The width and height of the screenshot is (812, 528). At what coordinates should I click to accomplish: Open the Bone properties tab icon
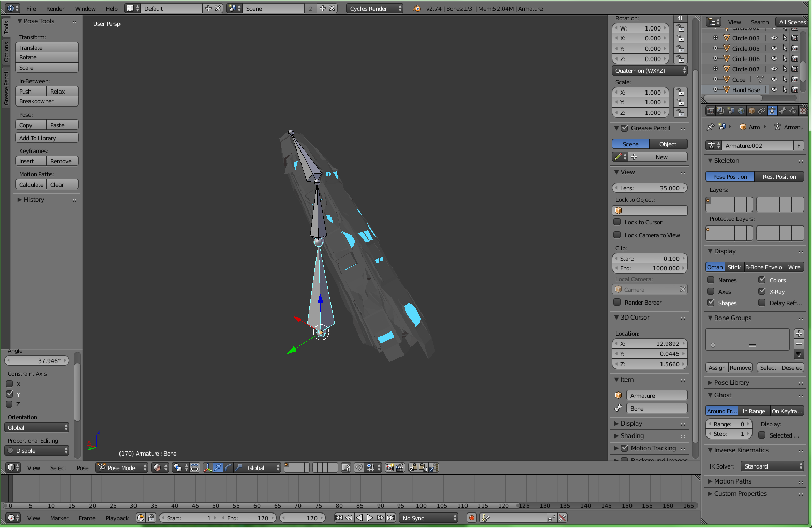(783, 111)
